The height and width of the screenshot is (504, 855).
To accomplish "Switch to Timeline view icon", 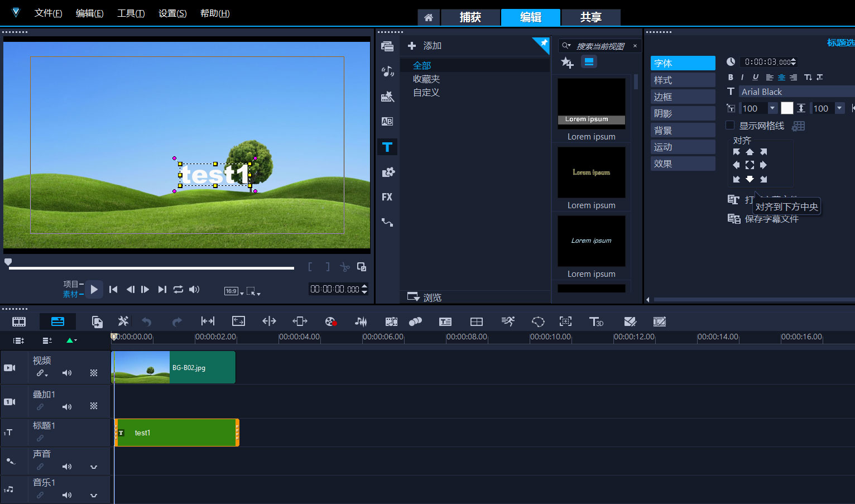I will (57, 321).
